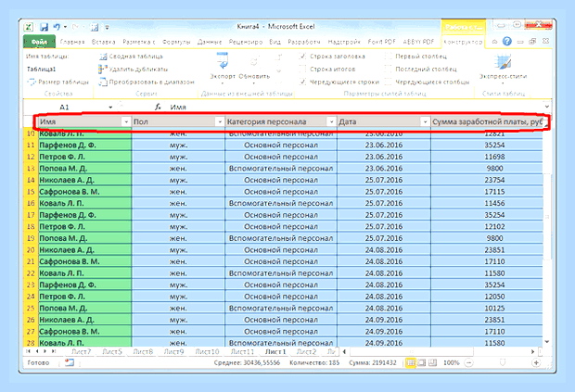The height and width of the screenshot is (392, 575).
Task: Toggle Чередующиеся столбцы checkbox
Action: (388, 82)
